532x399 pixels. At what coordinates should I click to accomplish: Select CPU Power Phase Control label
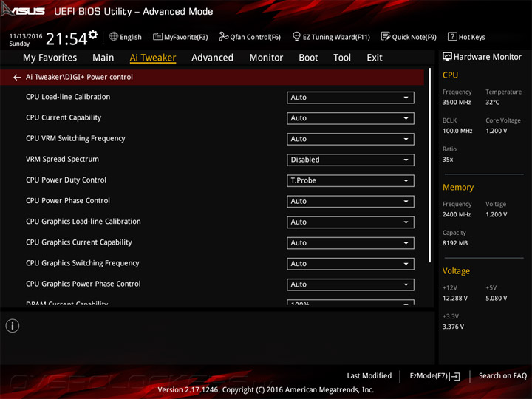(x=68, y=200)
